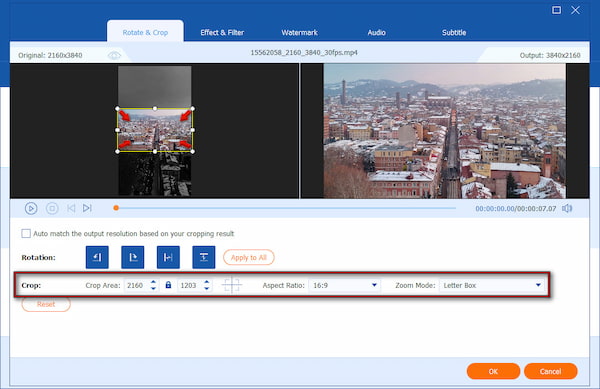Stop the video playback
The height and width of the screenshot is (389, 600).
pyautogui.click(x=52, y=208)
